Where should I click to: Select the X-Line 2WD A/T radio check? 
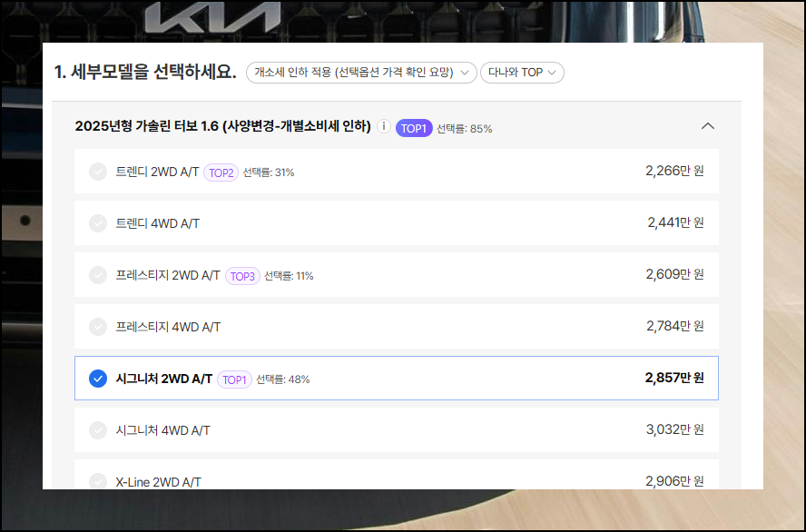click(x=98, y=481)
